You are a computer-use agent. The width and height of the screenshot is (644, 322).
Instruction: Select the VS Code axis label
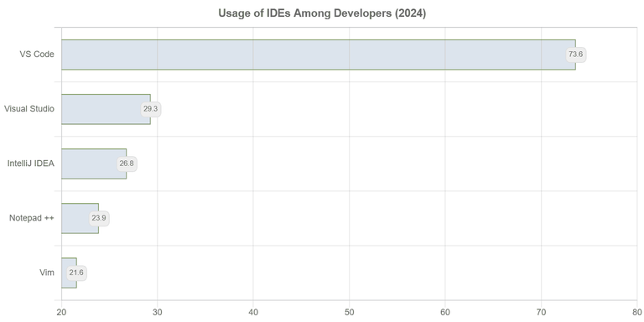[x=37, y=55]
